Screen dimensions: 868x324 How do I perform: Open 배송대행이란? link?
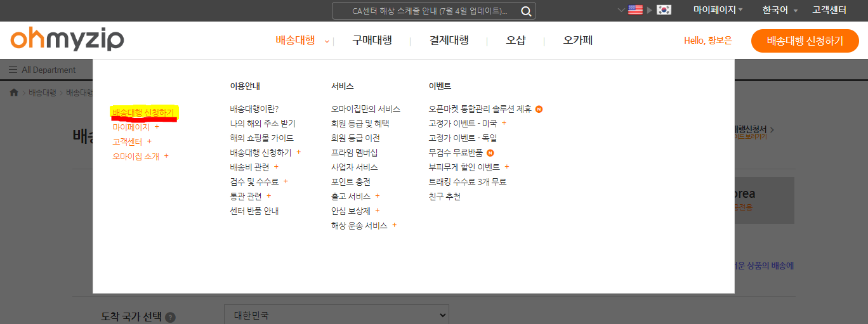(254, 109)
